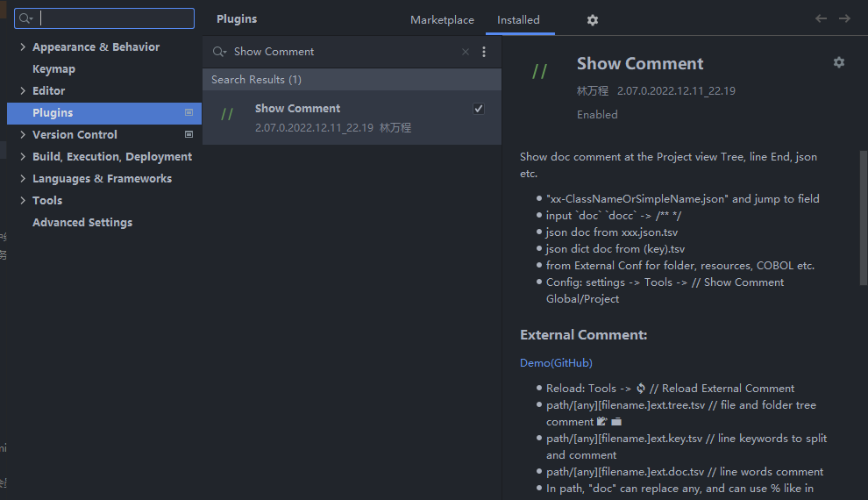The image size is (868, 500).
Task: Expand the Editor settings group
Action: pyautogui.click(x=23, y=91)
